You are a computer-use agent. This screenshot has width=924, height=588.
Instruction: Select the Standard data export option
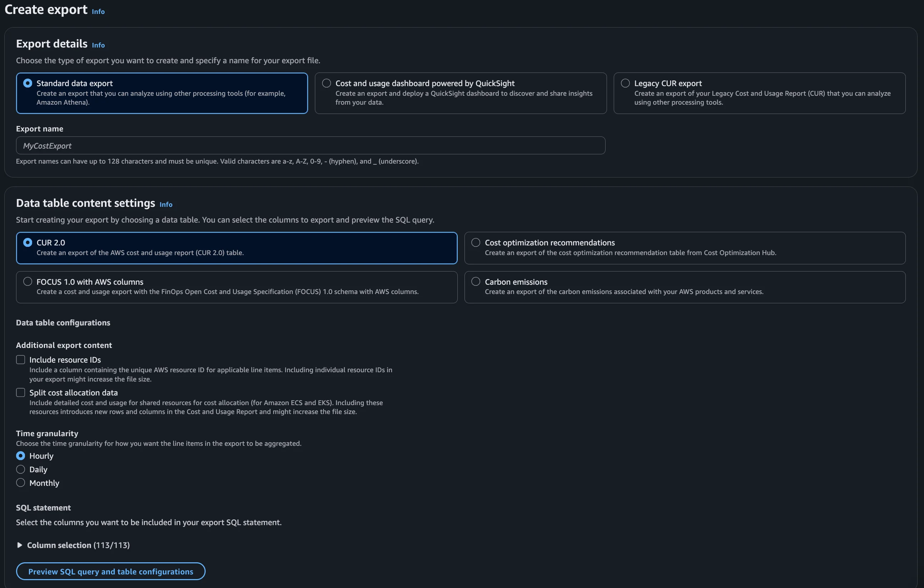(162, 93)
